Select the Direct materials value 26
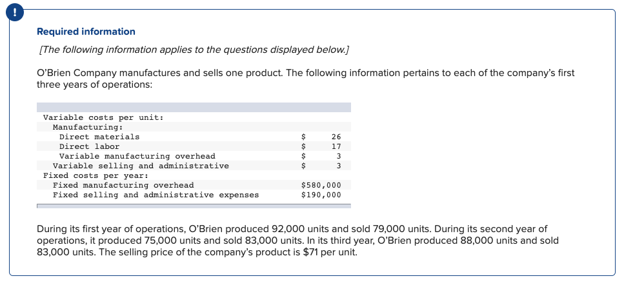The image size is (644, 285). (x=336, y=137)
